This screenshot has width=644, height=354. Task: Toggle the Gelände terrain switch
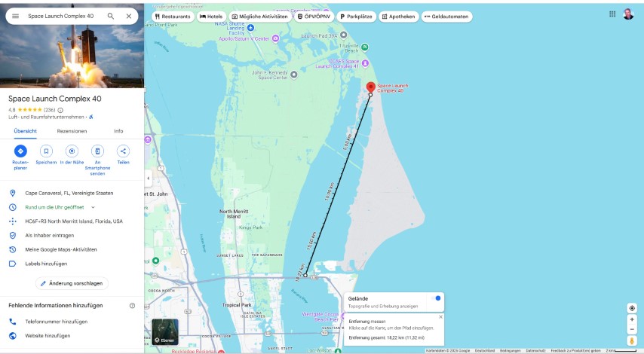pyautogui.click(x=436, y=298)
